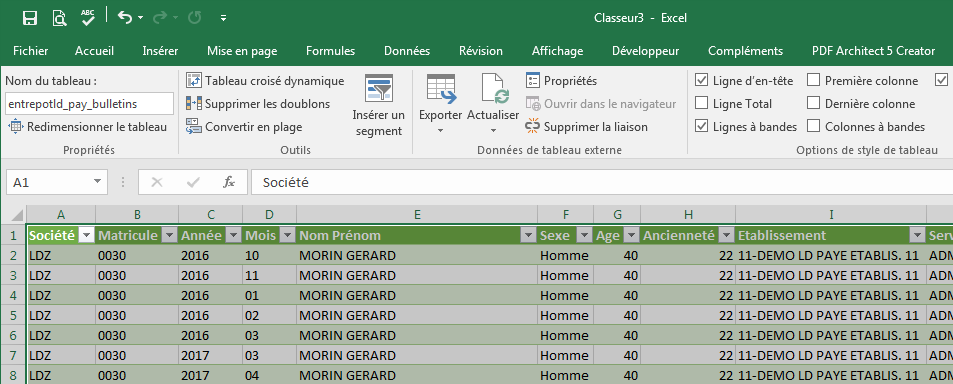Image resolution: width=953 pixels, height=384 pixels.
Task: Enable the Colonnes à bandes checkbox
Action: 813,126
